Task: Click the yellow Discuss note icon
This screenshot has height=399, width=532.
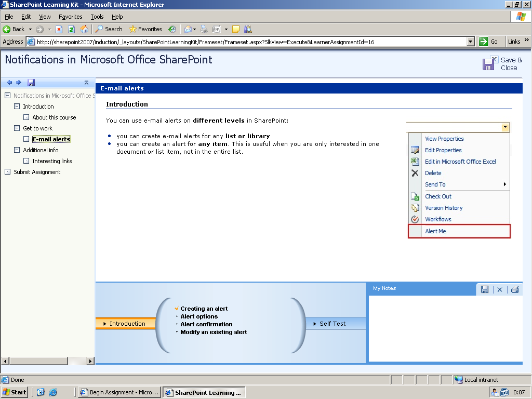Action: (236, 29)
